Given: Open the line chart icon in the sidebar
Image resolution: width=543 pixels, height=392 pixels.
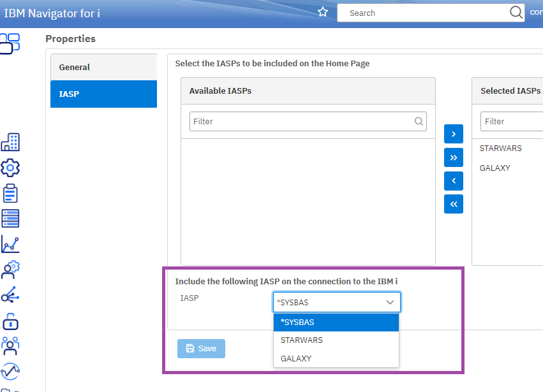Looking at the screenshot, I should (x=10, y=244).
